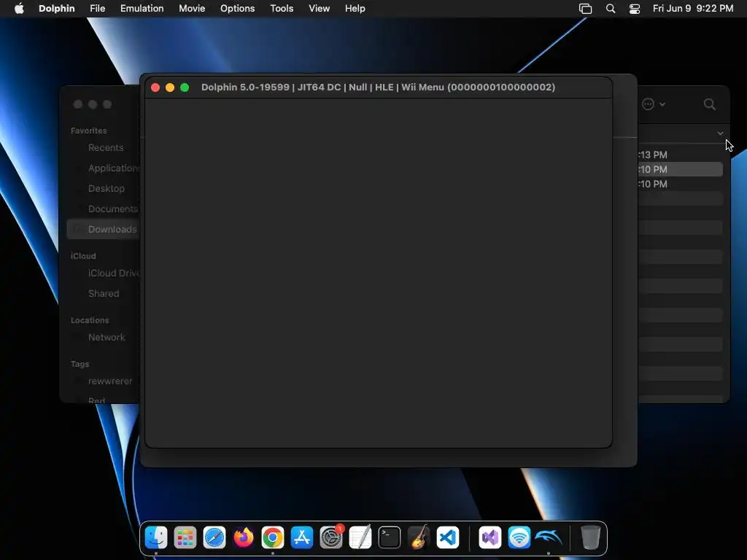Viewport: 747px width, 560px height.
Task: Open TextEdit from the Dock
Action: coord(360,537)
